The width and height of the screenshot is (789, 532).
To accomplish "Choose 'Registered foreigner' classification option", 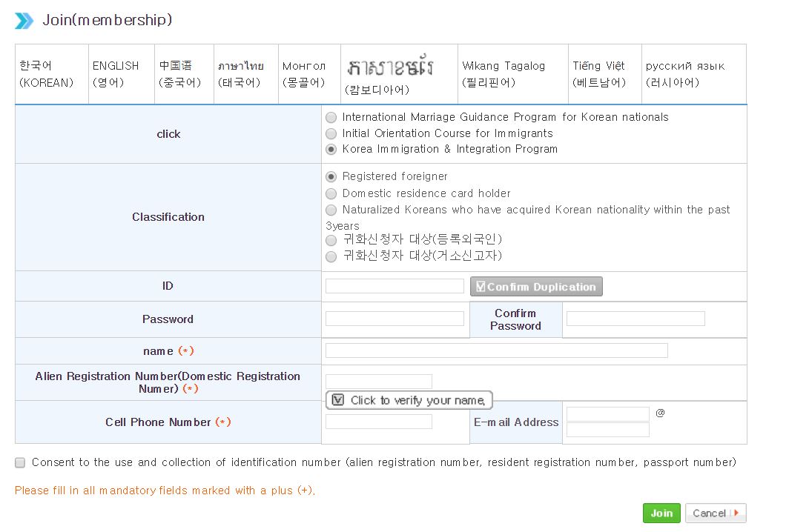I will 331,176.
